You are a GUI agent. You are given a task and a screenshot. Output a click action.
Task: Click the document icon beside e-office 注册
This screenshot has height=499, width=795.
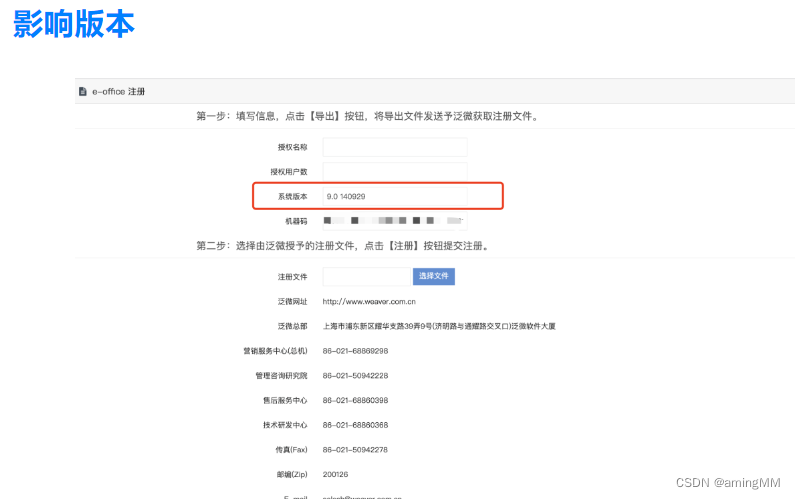click(83, 91)
